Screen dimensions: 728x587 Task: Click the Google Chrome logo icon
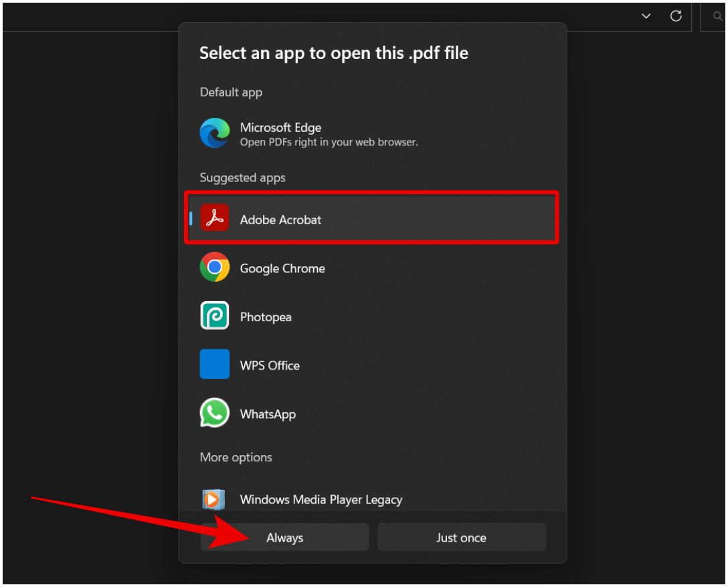pyautogui.click(x=214, y=268)
